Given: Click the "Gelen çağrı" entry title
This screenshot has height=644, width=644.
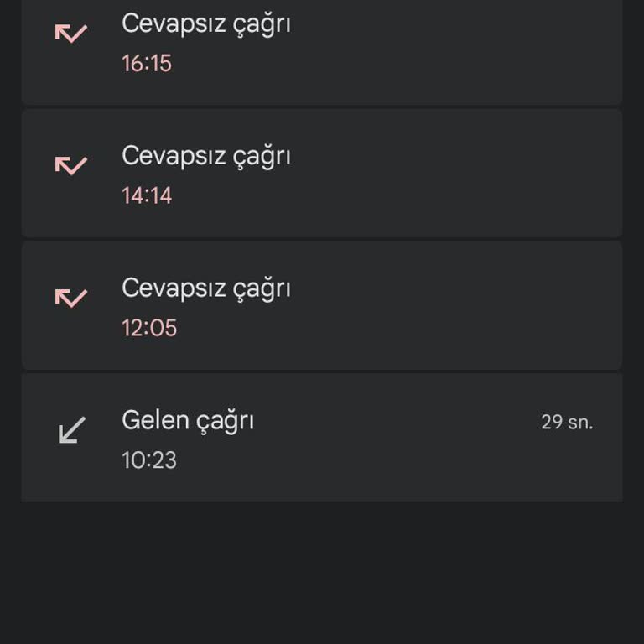Looking at the screenshot, I should (x=188, y=420).
